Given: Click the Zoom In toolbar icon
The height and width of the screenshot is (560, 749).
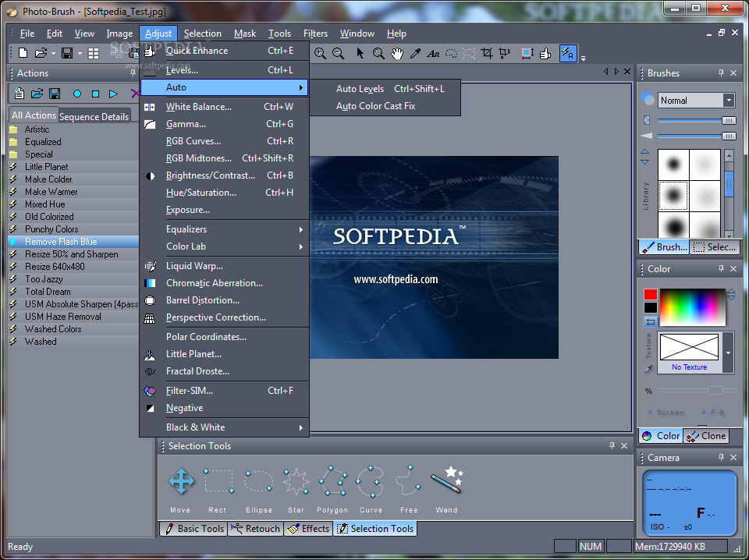Looking at the screenshot, I should [x=320, y=54].
